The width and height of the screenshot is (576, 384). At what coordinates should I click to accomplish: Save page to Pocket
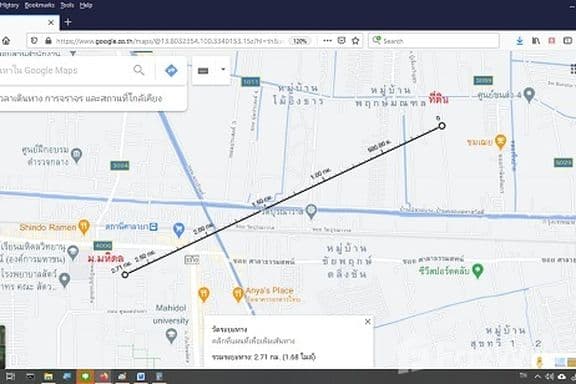coord(341,41)
